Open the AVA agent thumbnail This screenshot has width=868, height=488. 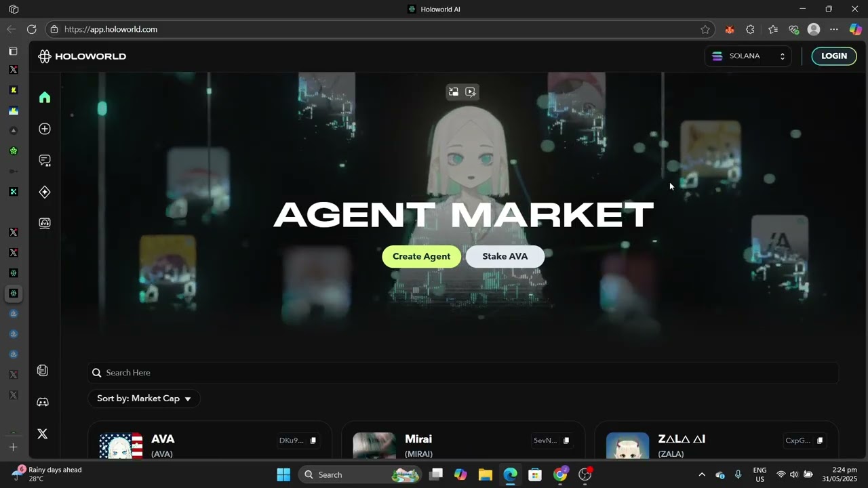pyautogui.click(x=121, y=445)
